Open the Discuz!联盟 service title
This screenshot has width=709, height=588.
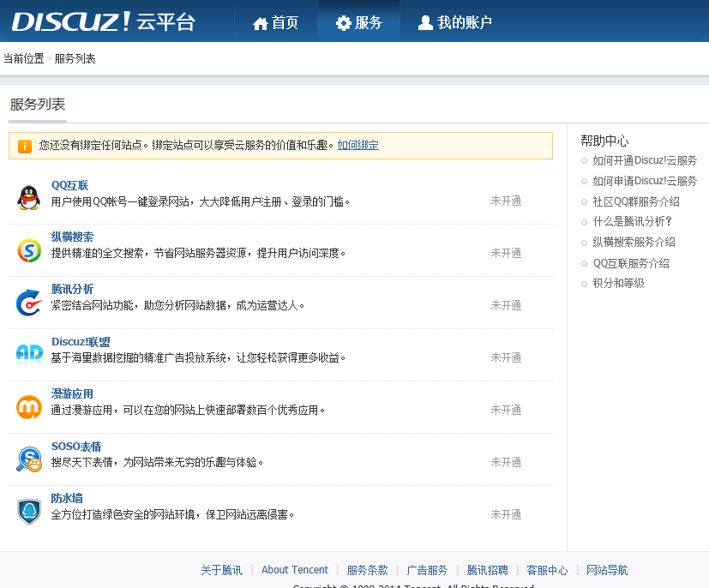click(x=81, y=342)
